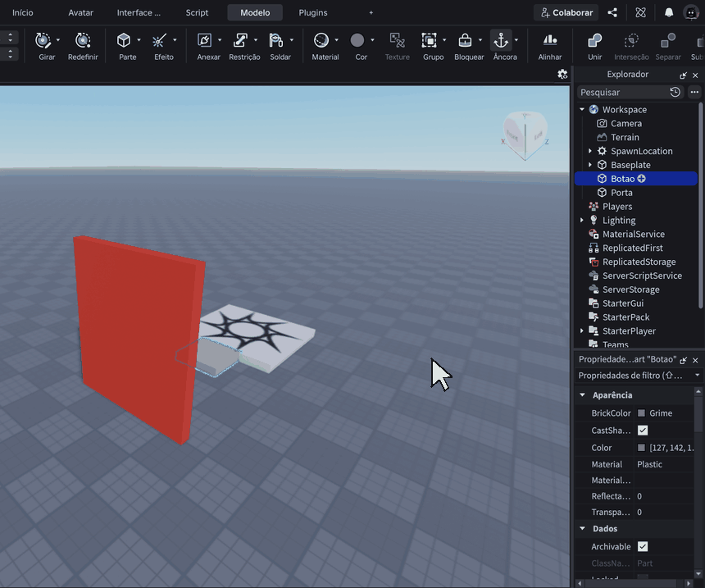Expand the Baseplate tree item

tap(590, 165)
